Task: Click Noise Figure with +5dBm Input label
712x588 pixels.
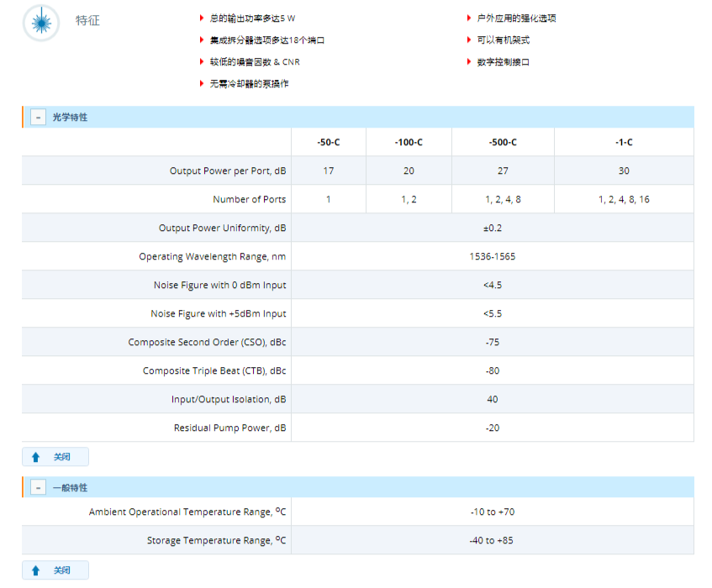Action: pos(219,313)
